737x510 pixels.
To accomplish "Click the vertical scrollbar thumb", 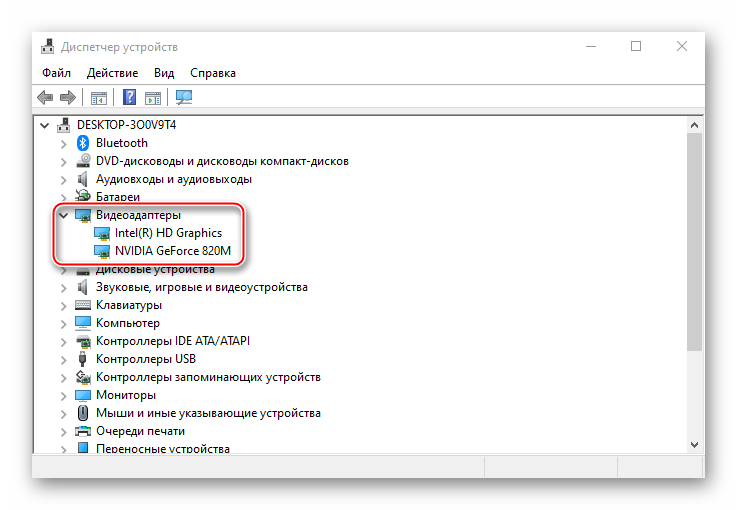I will point(694,242).
